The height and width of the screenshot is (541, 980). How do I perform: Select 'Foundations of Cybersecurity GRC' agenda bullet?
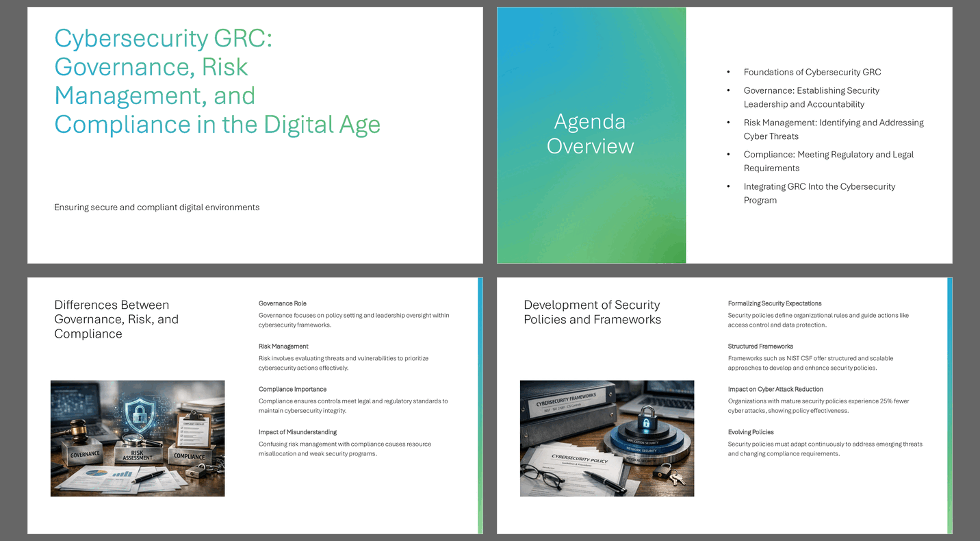(812, 73)
